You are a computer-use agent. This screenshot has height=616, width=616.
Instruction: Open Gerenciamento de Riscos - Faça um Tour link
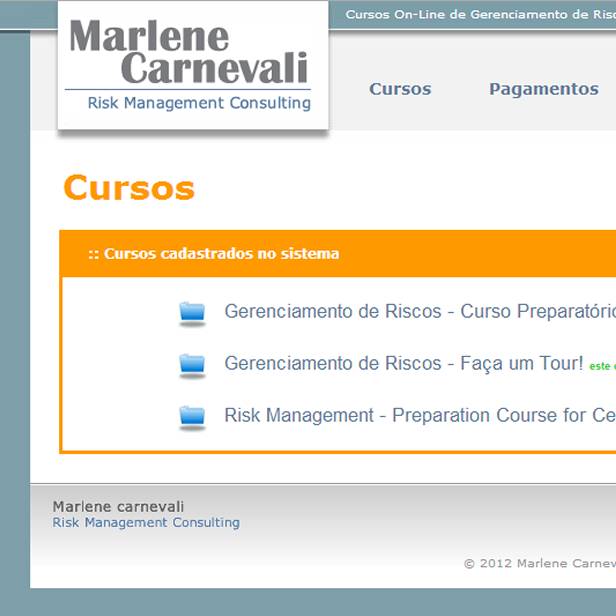(x=403, y=364)
